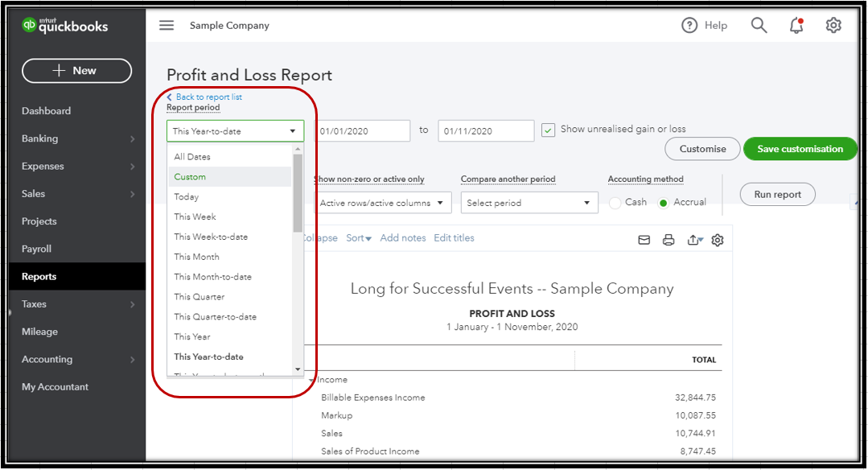Click the Customise button
Screen dimensions: 868x470
click(x=702, y=149)
